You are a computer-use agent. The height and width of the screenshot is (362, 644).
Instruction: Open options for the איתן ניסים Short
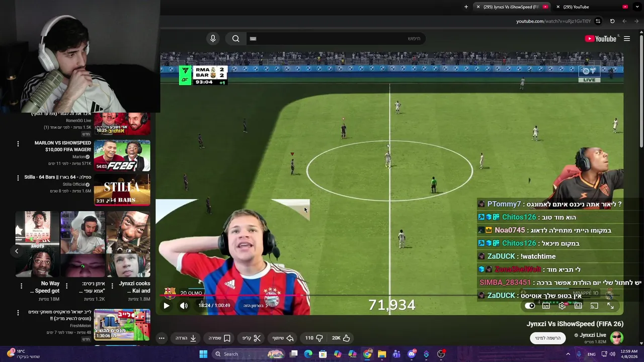tap(66, 286)
